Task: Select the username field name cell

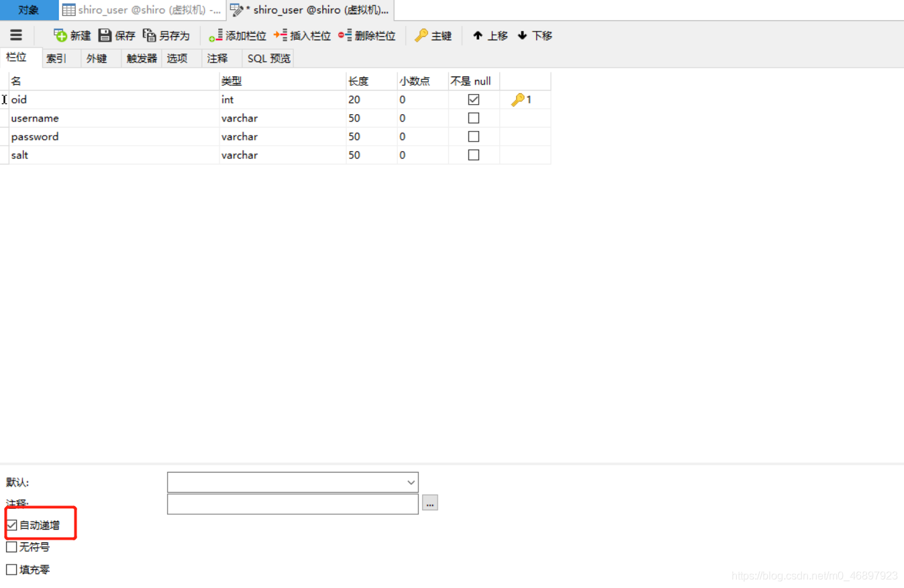Action: point(114,118)
